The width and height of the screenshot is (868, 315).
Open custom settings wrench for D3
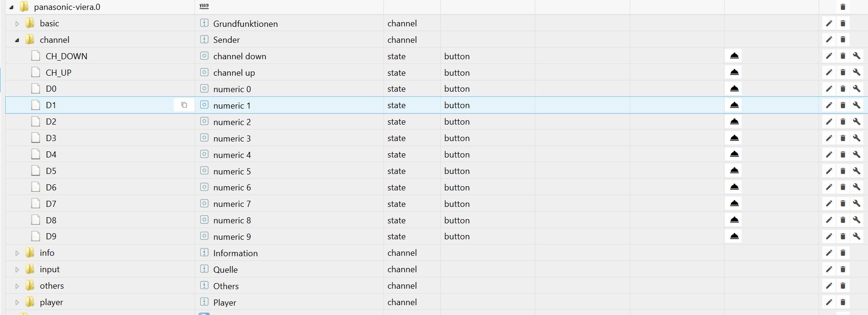tap(857, 138)
